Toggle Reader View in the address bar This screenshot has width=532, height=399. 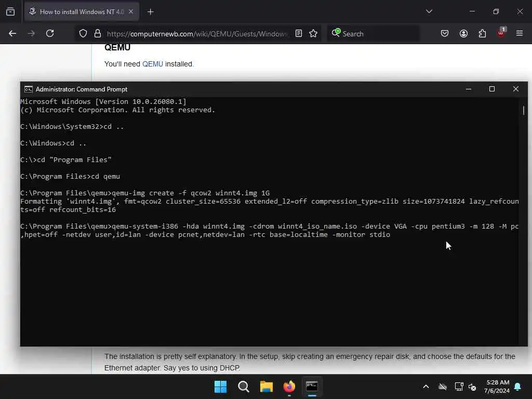(x=299, y=33)
